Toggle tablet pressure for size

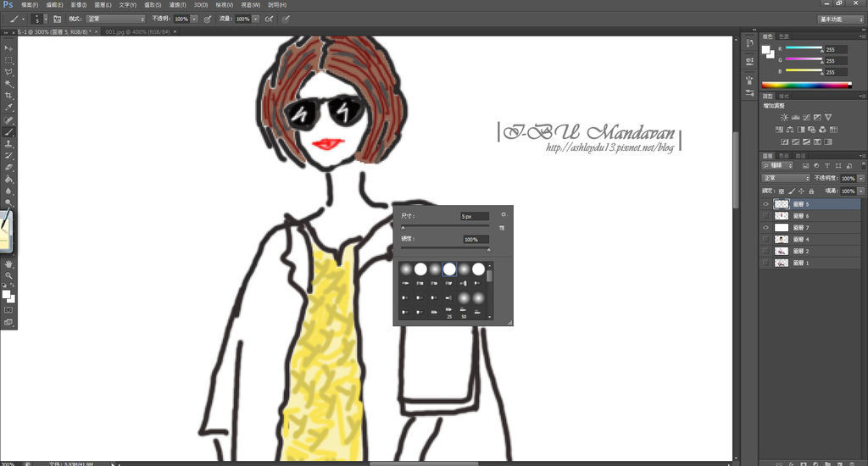pyautogui.click(x=287, y=19)
